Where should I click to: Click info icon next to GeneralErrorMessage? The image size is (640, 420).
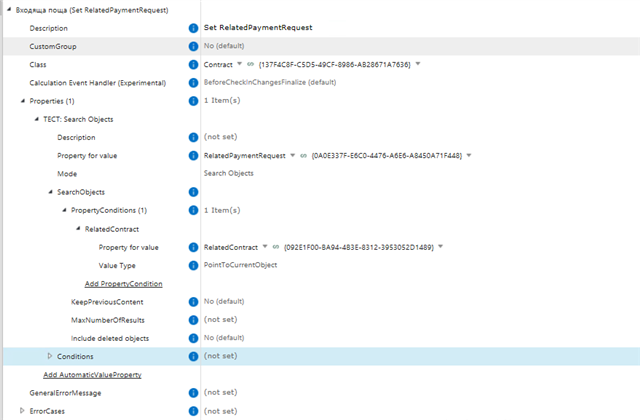point(194,393)
